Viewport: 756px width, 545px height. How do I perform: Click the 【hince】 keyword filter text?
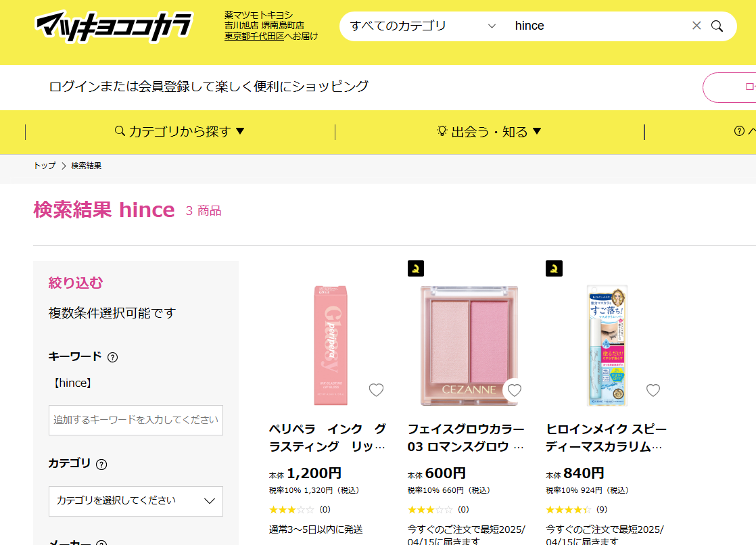pyautogui.click(x=73, y=383)
